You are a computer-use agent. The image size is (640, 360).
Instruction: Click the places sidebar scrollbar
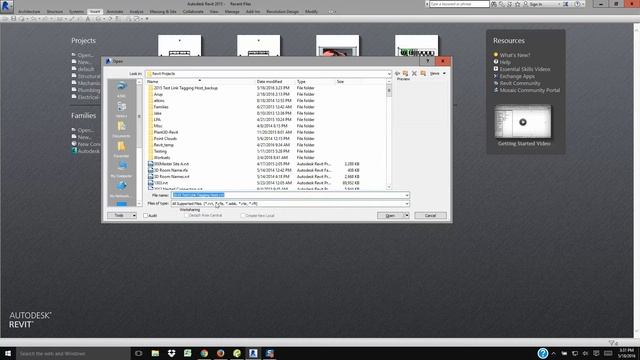pos(139,143)
